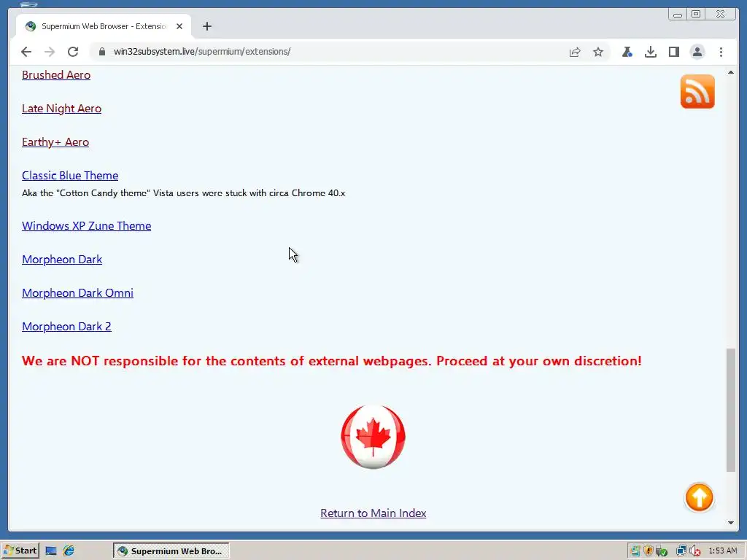Click the network connection tray icon
This screenshot has width=747, height=560.
click(681, 551)
